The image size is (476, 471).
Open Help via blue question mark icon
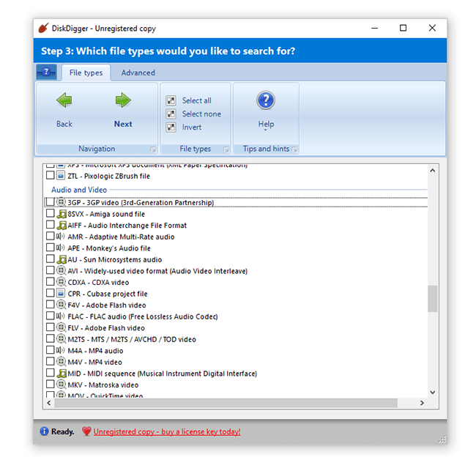[266, 100]
